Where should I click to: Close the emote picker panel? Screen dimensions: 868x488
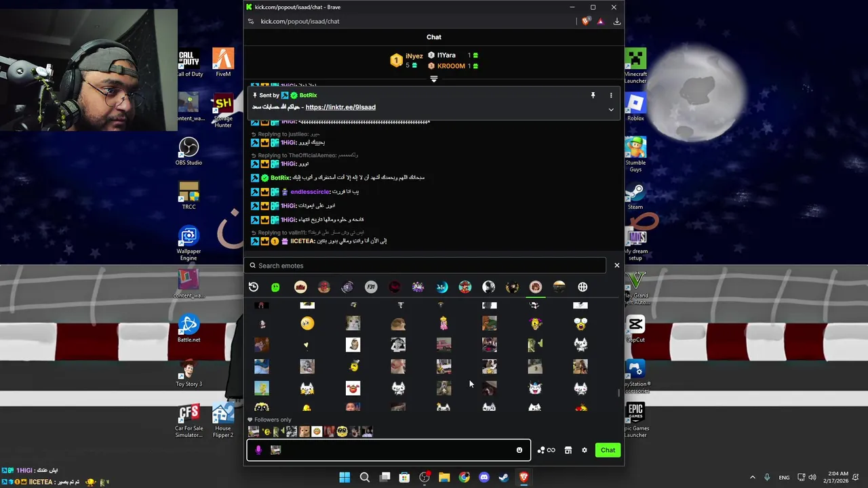[617, 265]
